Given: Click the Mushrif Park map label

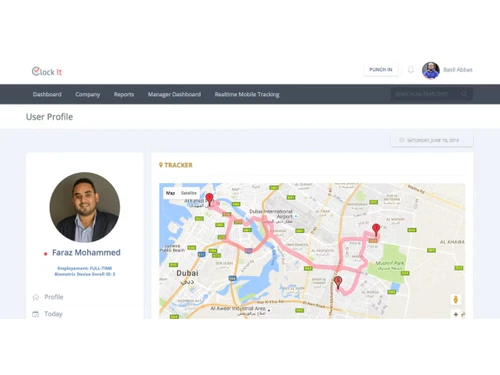Looking at the screenshot, I should click(x=390, y=263).
